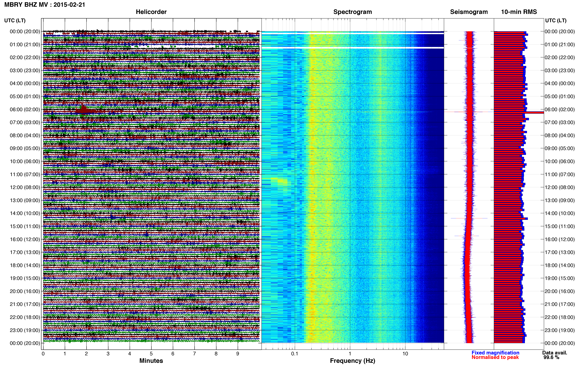Viewport: 588px width, 368px height.
Task: Click the '0.1' frequency tick label
Action: click(x=295, y=354)
